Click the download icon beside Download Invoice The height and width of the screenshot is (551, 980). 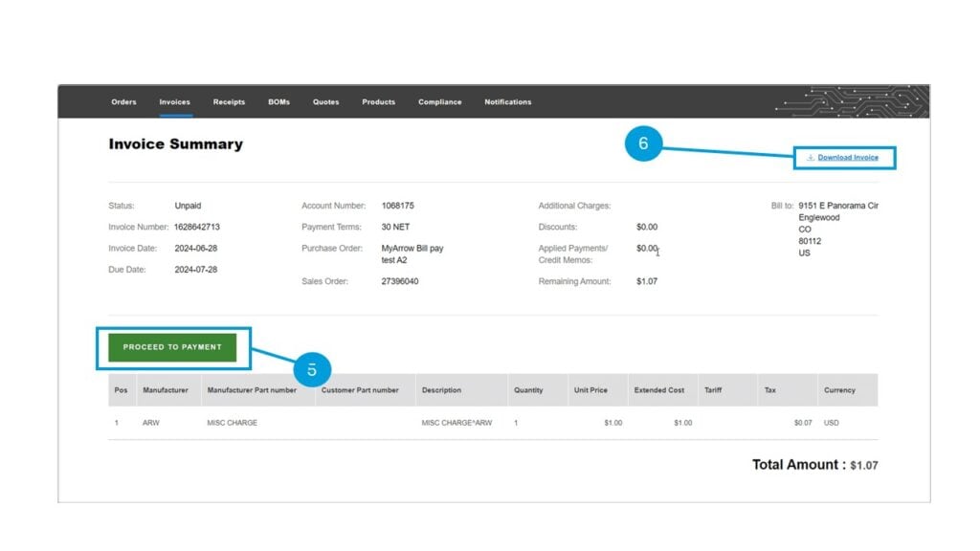[812, 156]
